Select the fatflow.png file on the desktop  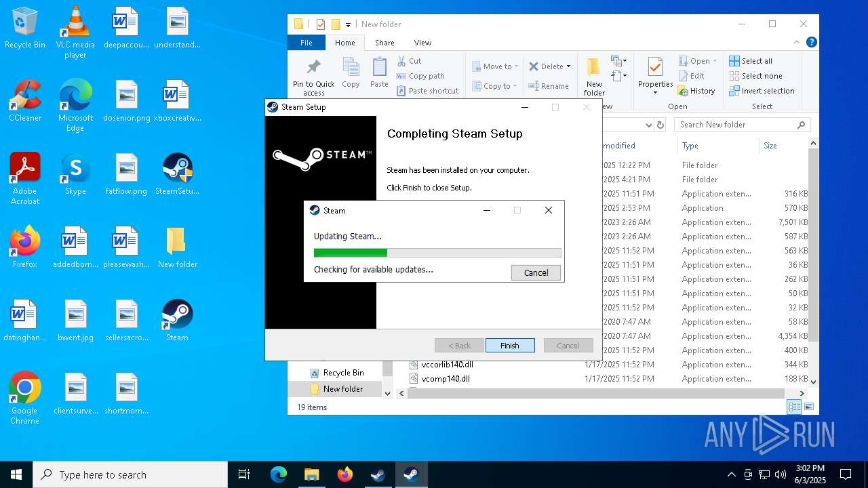pyautogui.click(x=126, y=174)
